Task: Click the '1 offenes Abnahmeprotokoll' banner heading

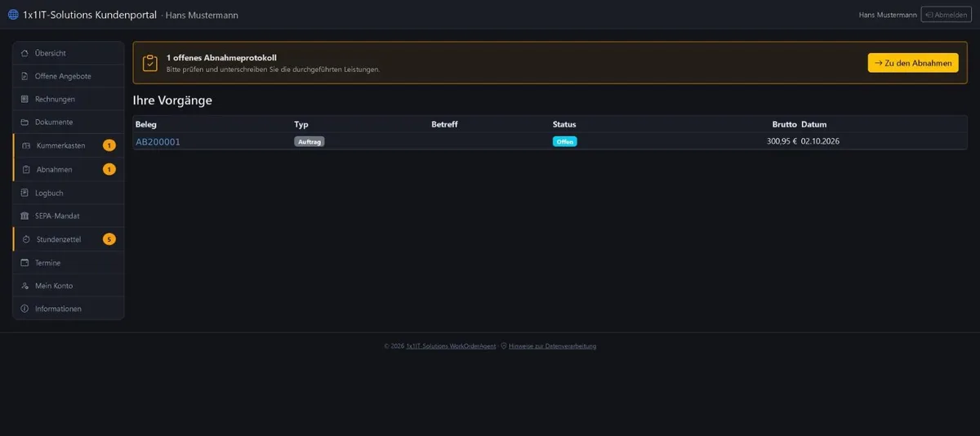Action: [x=221, y=58]
